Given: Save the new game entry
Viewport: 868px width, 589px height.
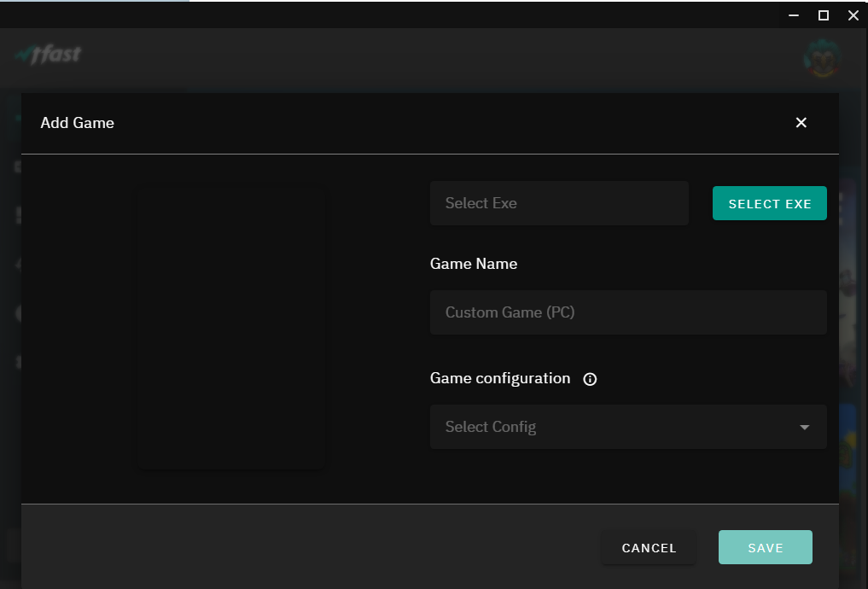Looking at the screenshot, I should (x=765, y=548).
